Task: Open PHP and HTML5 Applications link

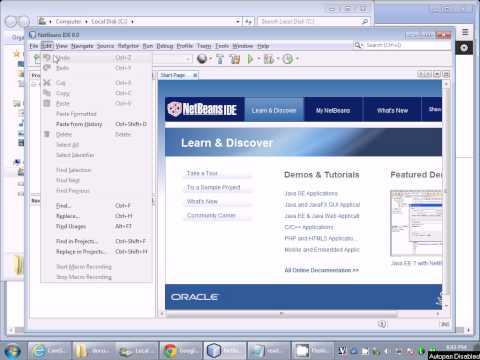Action: pyautogui.click(x=320, y=238)
